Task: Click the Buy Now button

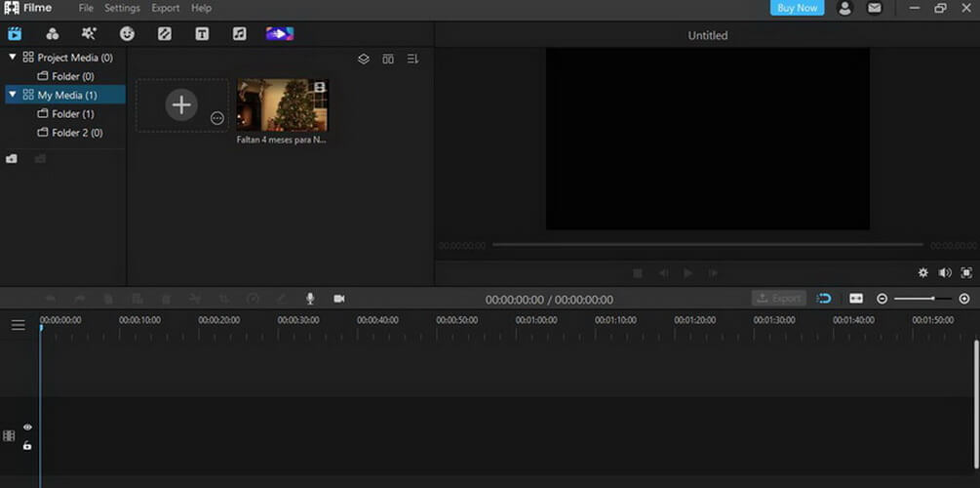Action: coord(797,8)
